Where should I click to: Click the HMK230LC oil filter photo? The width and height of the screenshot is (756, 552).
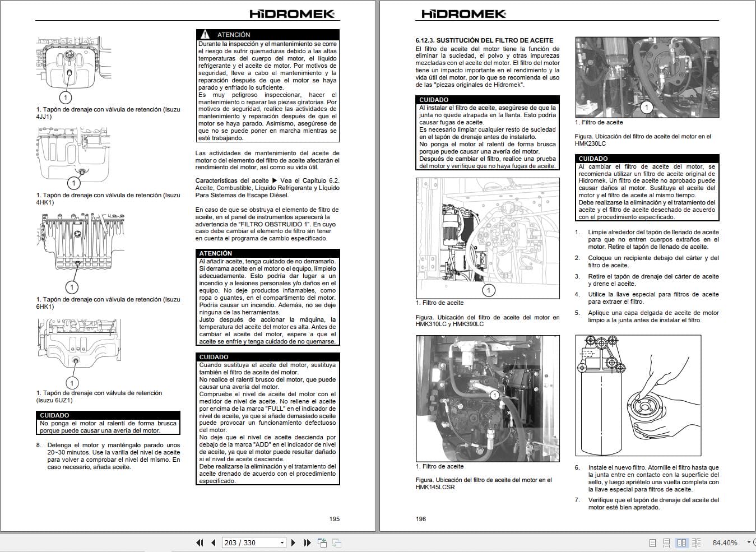click(647, 77)
